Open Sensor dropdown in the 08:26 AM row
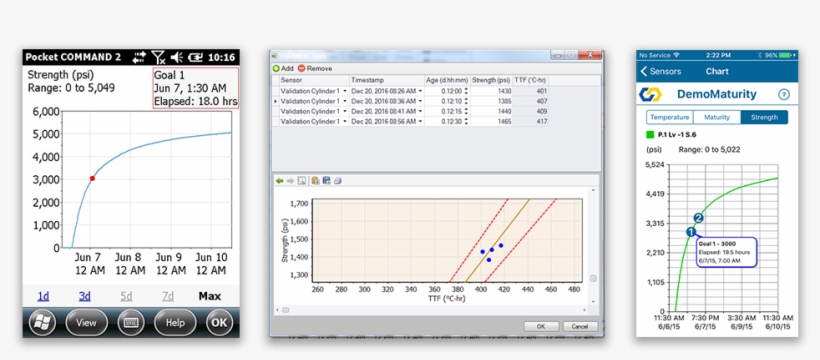 pyautogui.click(x=345, y=91)
